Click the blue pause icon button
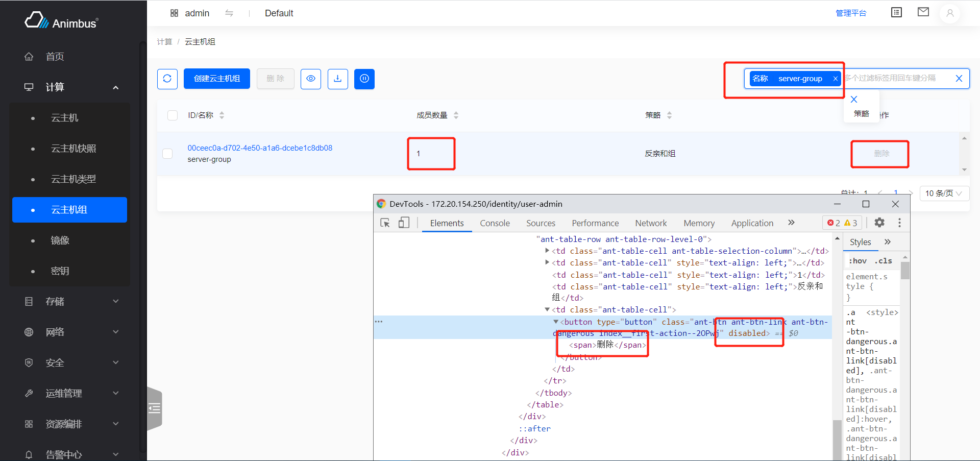Viewport: 980px width, 461px height. [x=364, y=79]
